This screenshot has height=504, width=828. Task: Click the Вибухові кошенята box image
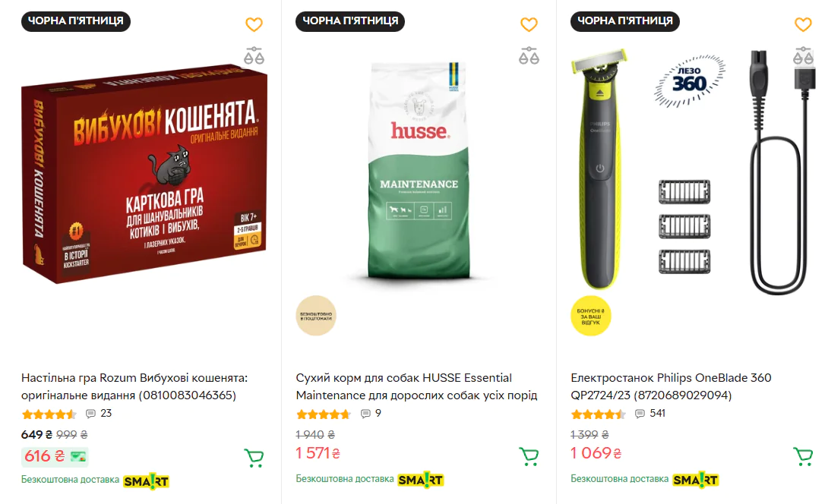144,174
